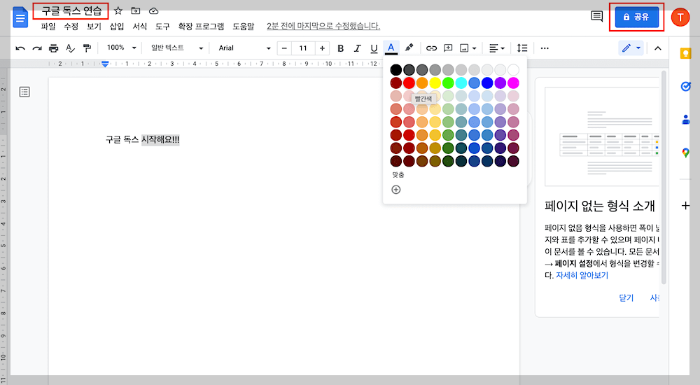Pick the magenta color swatch
700x385 pixels.
(513, 83)
